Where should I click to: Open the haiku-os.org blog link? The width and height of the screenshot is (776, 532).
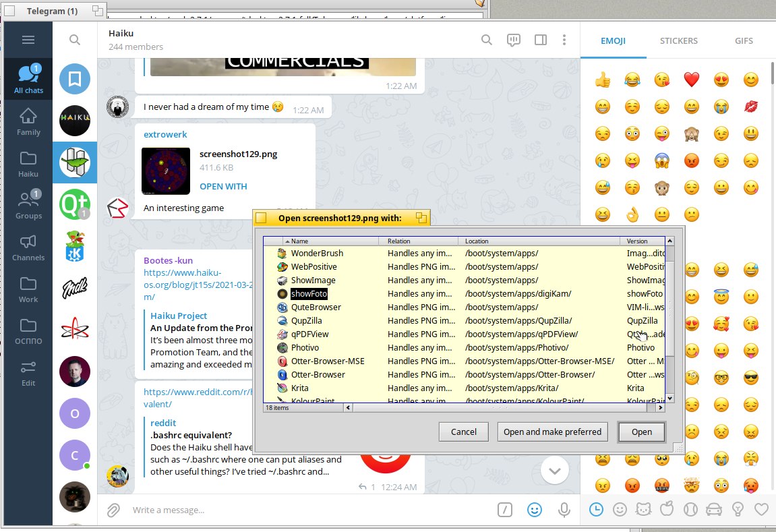[198, 285]
